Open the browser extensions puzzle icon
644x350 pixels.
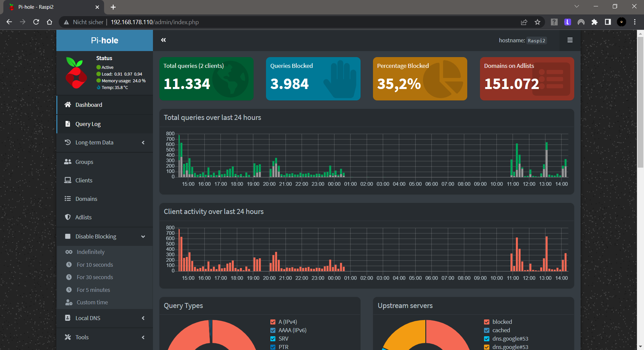tap(594, 22)
